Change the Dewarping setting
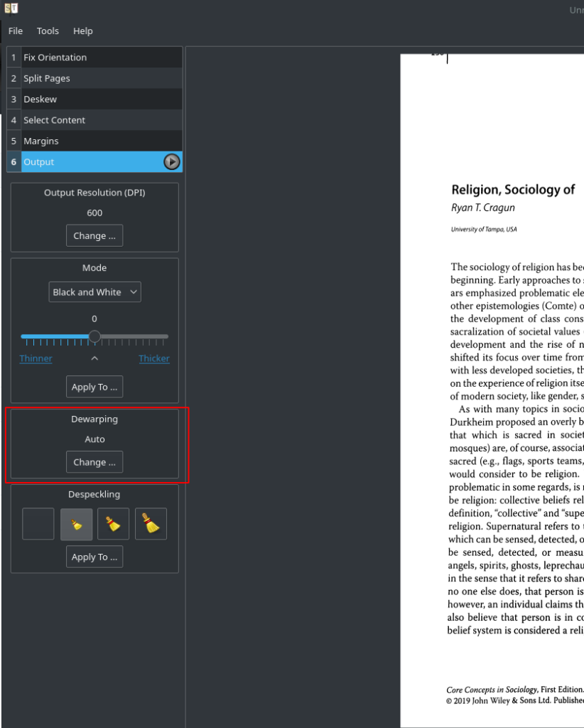Viewport: 584px width, 728px height. [94, 462]
